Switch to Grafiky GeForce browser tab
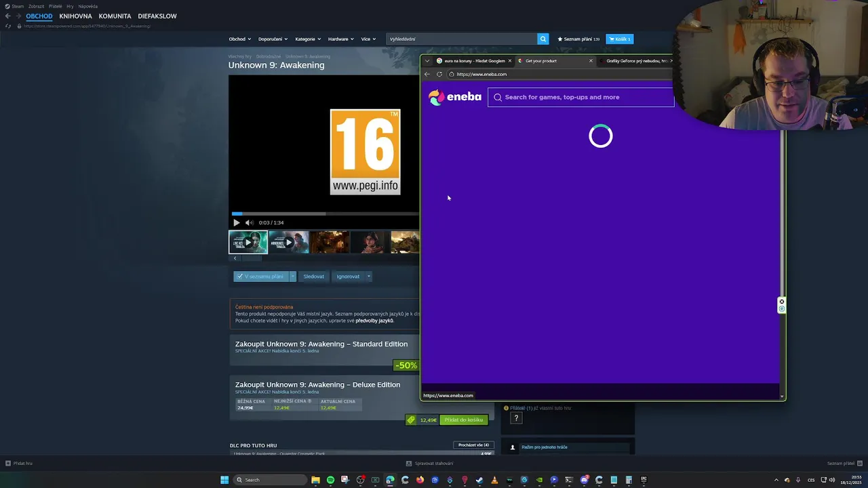Viewport: 868px width, 488px height. [x=635, y=60]
